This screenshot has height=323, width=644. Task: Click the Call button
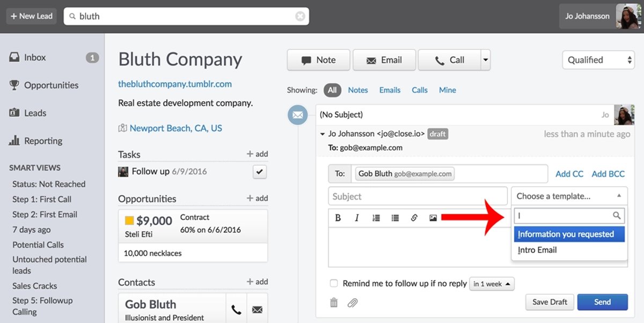tap(450, 60)
